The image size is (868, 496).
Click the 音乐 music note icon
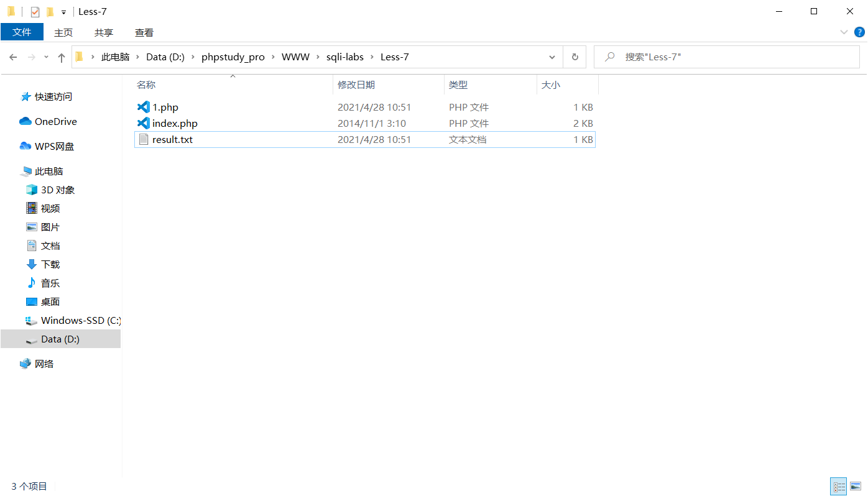(32, 283)
